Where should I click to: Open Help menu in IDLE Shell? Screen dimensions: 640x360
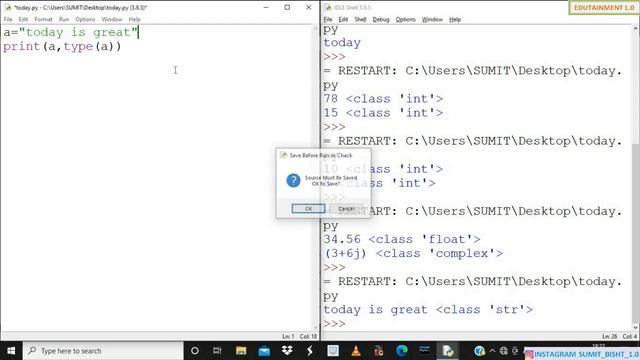tap(455, 19)
